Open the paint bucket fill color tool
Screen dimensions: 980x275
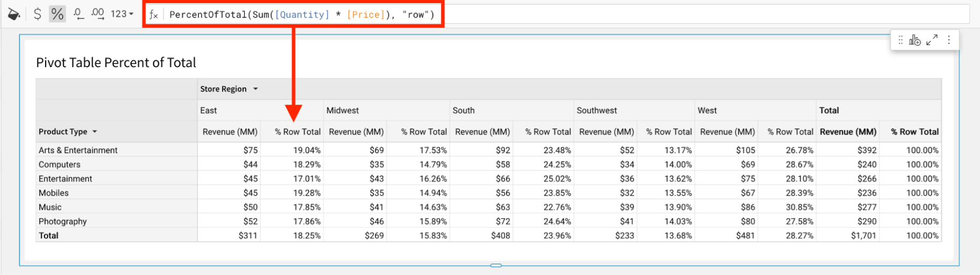pos(14,14)
